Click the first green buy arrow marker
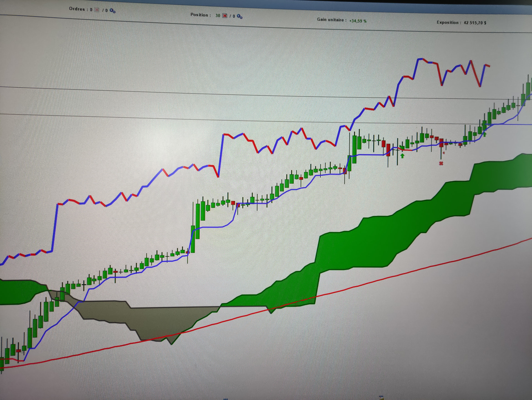Viewport: 532px width, 400px height. click(x=402, y=156)
